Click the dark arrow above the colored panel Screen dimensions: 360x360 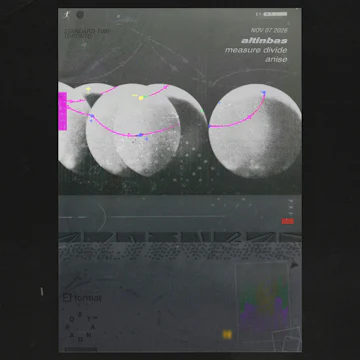pyautogui.click(x=294, y=265)
